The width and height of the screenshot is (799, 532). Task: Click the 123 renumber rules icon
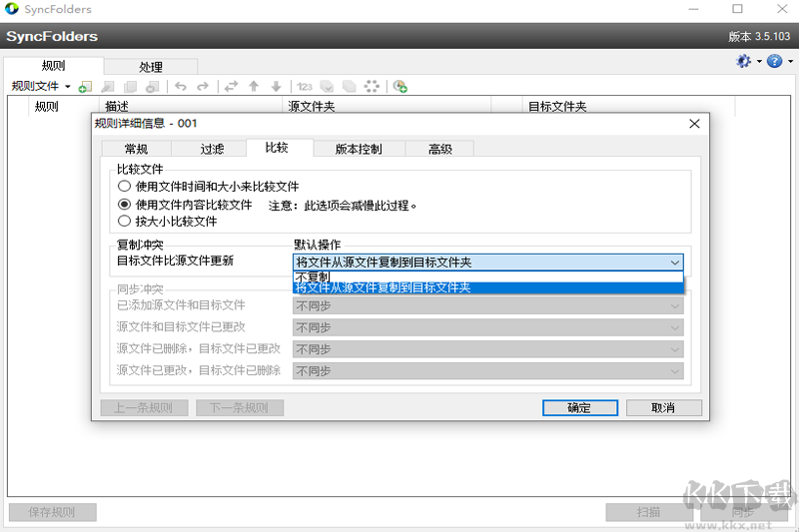click(305, 87)
